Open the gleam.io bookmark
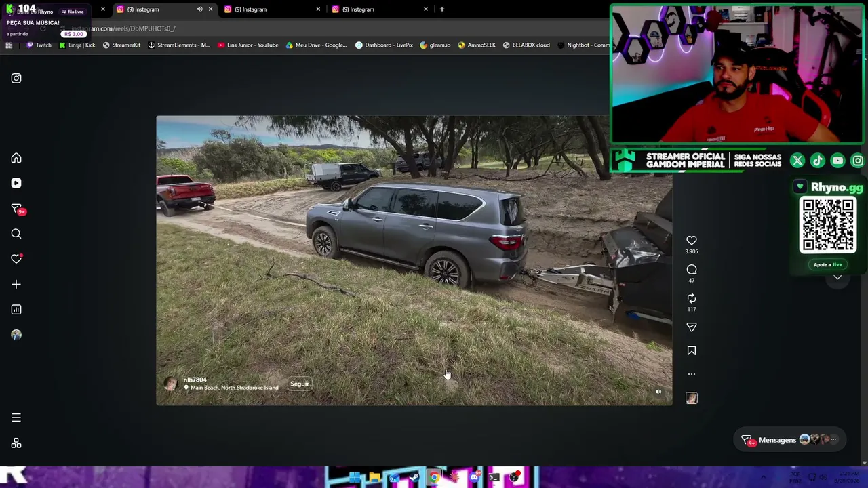Viewport: 868px width, 488px height. click(x=435, y=45)
